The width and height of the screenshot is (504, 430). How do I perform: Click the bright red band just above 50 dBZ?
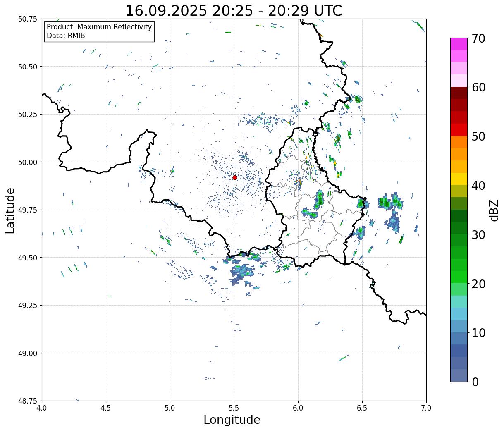click(459, 129)
